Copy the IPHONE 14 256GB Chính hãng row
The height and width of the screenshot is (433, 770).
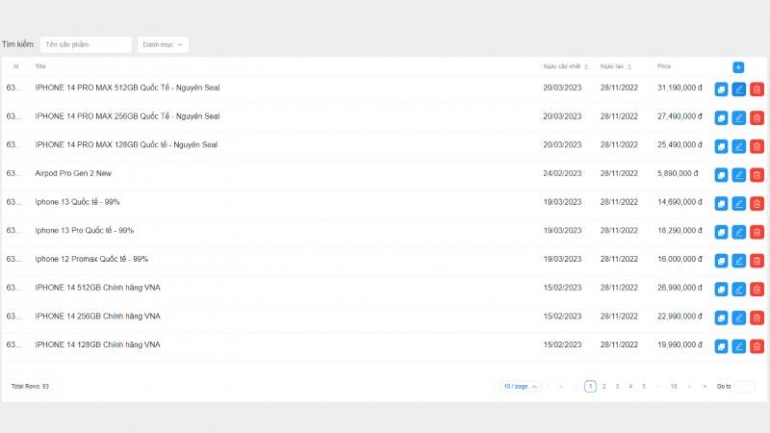pyautogui.click(x=721, y=318)
